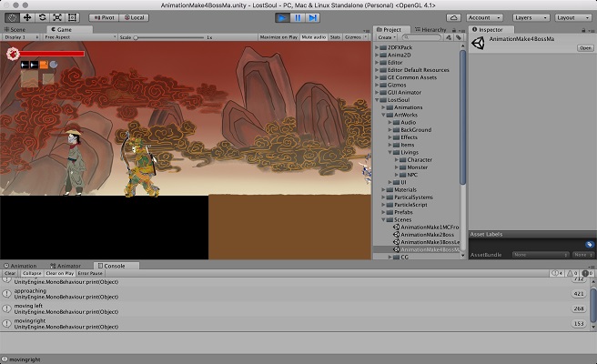Open the Cloud services panel
Viewport: 597px width, 364px height.
click(x=452, y=17)
